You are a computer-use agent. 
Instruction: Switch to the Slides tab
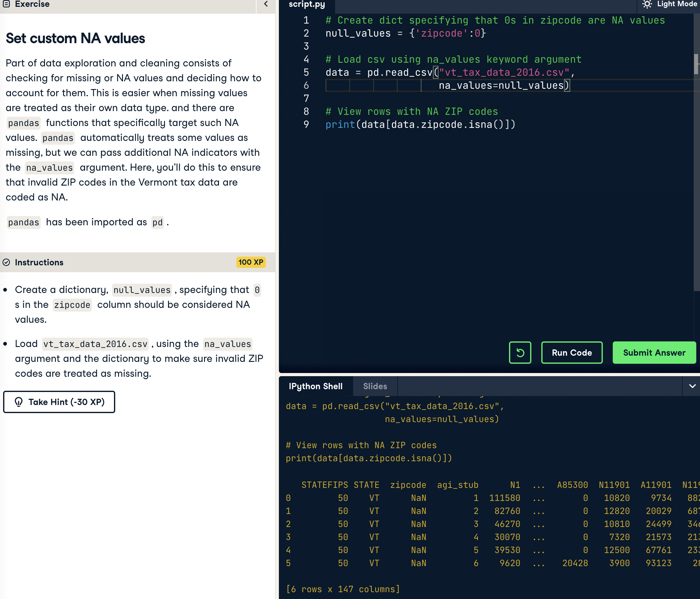point(375,386)
